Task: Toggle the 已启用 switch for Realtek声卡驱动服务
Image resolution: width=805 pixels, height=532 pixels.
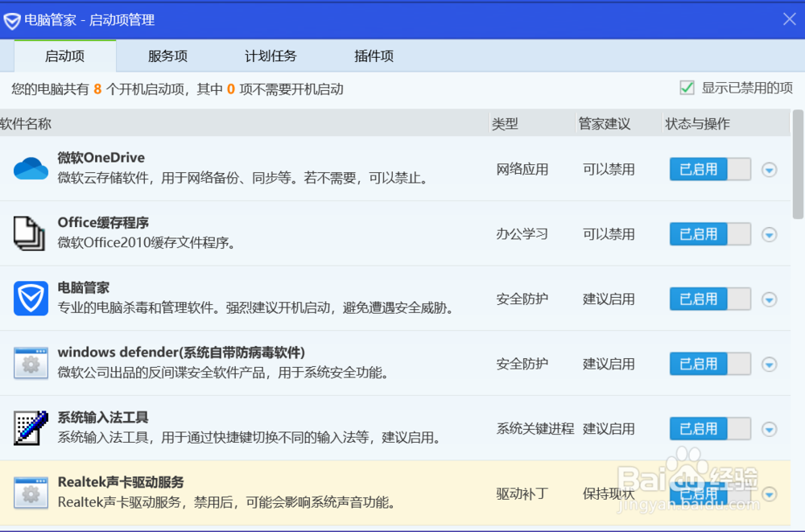Action: (710, 494)
